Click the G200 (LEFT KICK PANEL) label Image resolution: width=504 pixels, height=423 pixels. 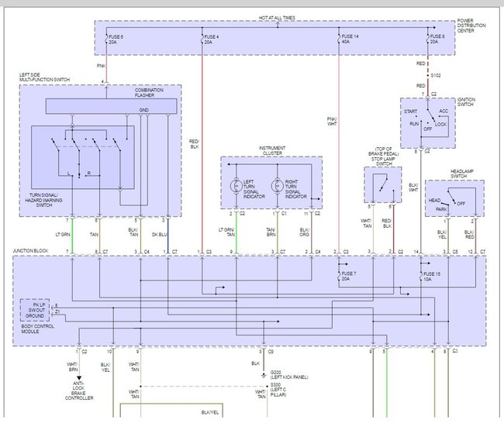289,374
